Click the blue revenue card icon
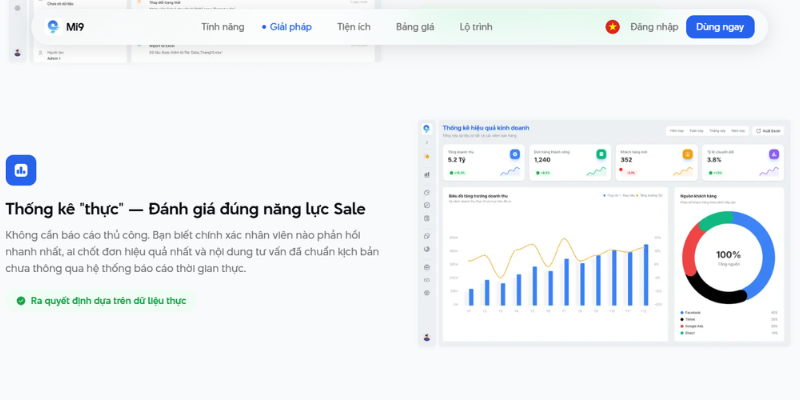The width and height of the screenshot is (800, 400). (515, 154)
